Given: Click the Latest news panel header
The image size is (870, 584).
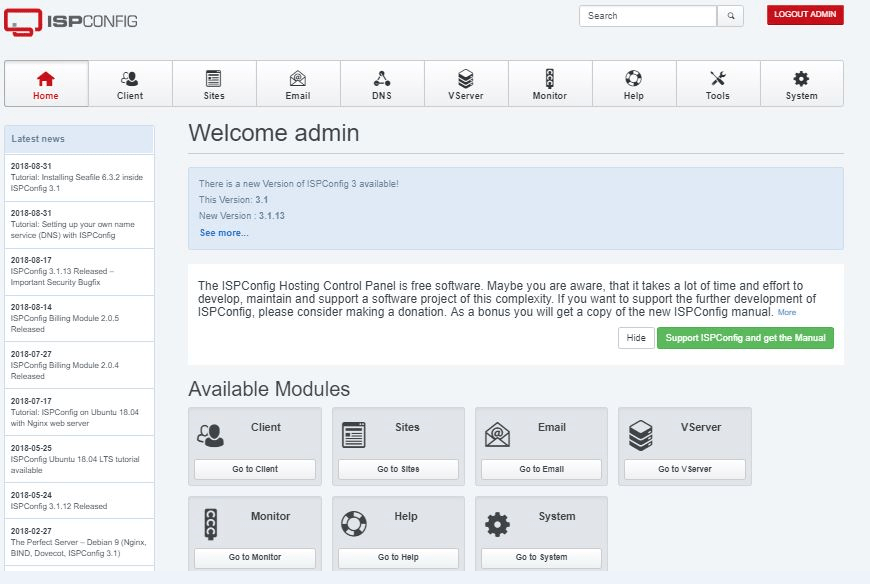Looking at the screenshot, I should pos(79,139).
